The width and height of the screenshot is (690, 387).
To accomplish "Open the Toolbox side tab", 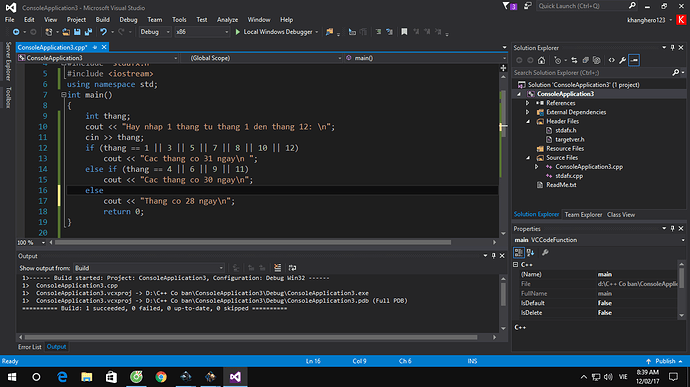I will 8,97.
